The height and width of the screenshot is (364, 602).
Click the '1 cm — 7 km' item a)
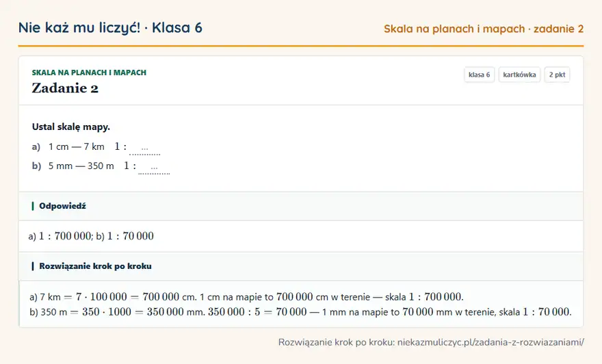pyautogui.click(x=77, y=146)
